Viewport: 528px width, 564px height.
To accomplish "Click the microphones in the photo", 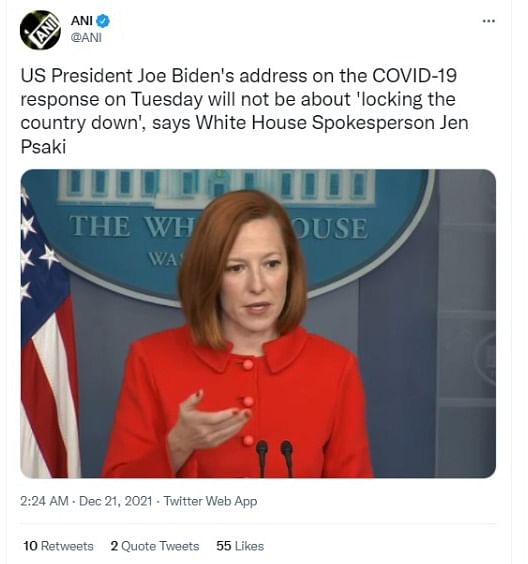I will coord(274,459).
